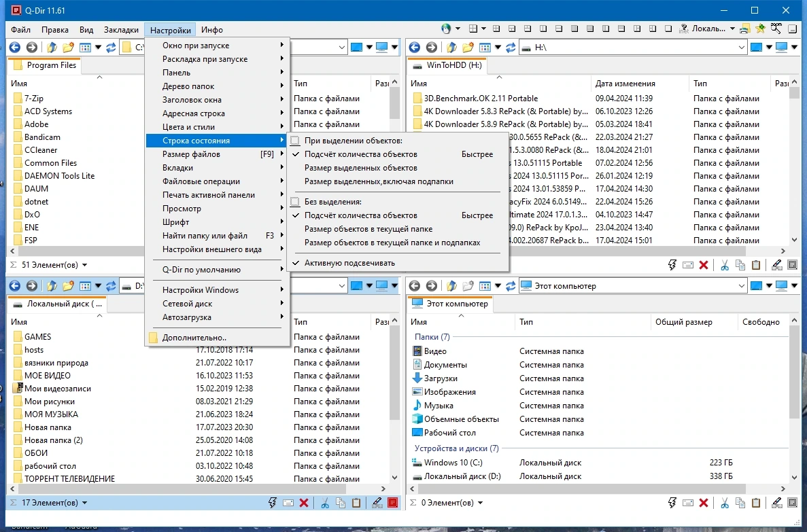
Task: Click delete red X in H:\ pane status bar
Action: [x=704, y=265]
